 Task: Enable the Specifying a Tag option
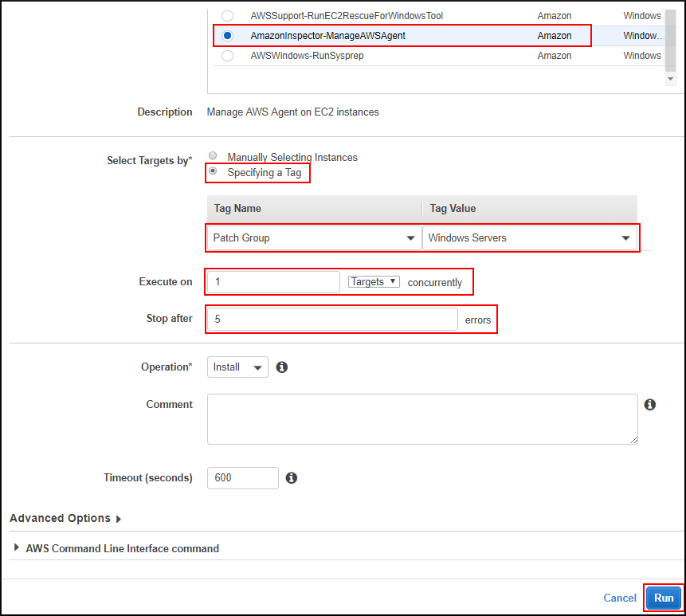(x=212, y=171)
